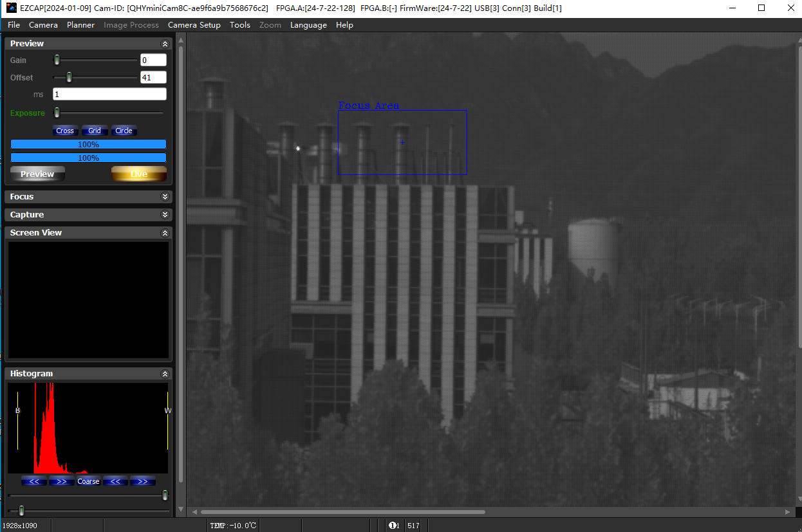
Task: Click the image scrollbar left arrow
Action: tap(194, 512)
